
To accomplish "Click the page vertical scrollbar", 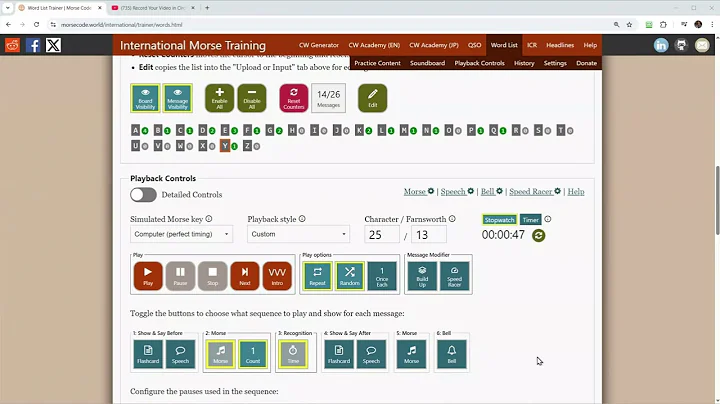I will 716,201.
